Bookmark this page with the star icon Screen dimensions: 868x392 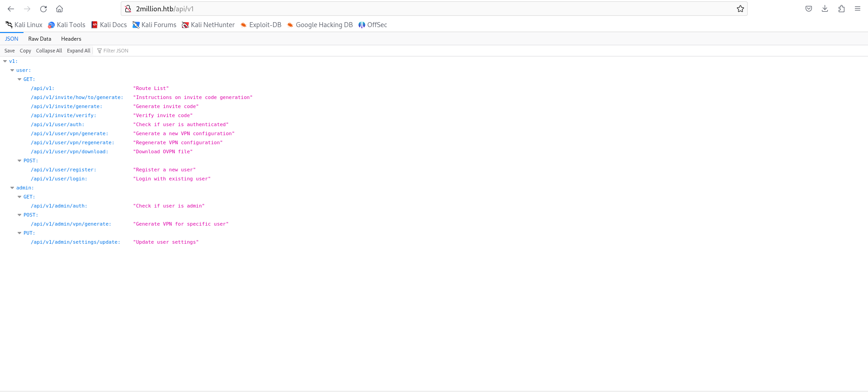(x=740, y=9)
